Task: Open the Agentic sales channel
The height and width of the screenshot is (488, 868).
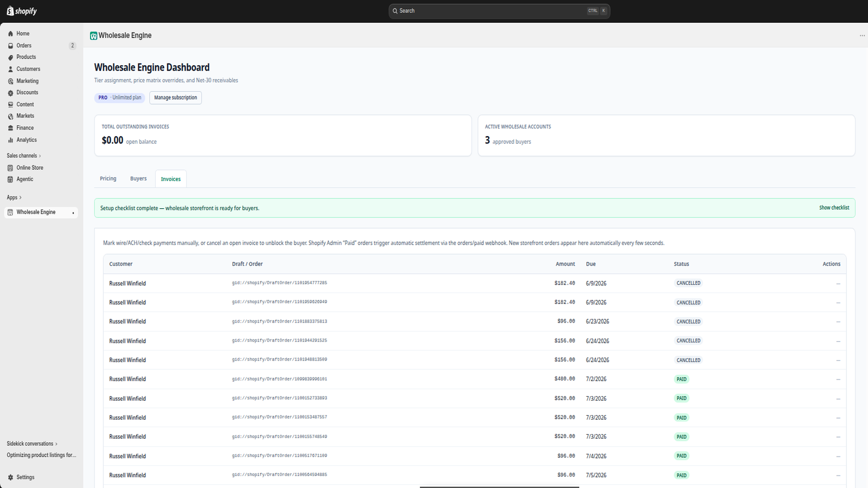Action: coord(24,179)
